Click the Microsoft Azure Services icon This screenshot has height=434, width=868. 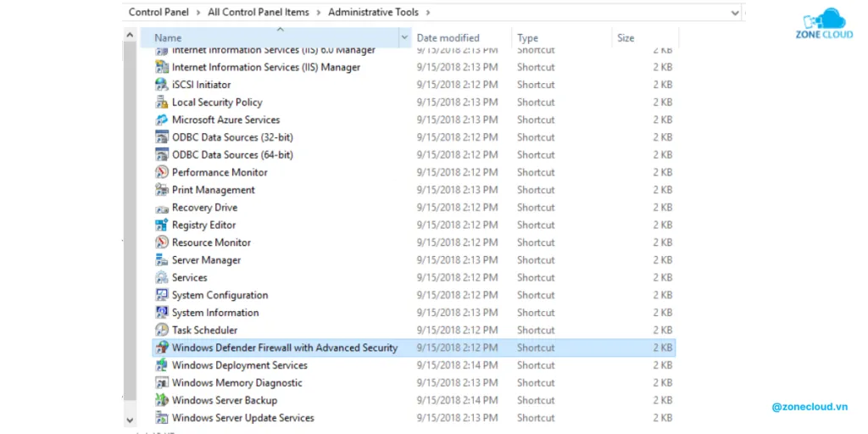point(162,120)
